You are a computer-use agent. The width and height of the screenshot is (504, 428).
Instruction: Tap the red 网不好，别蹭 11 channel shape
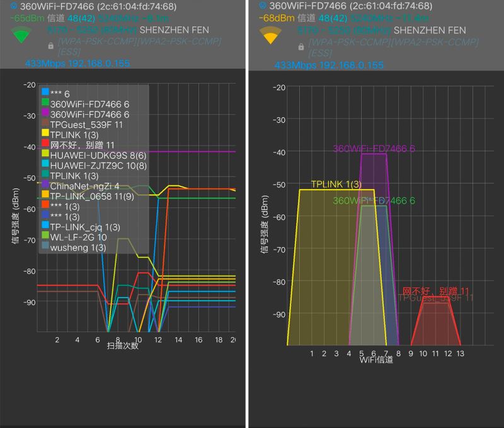click(436, 321)
